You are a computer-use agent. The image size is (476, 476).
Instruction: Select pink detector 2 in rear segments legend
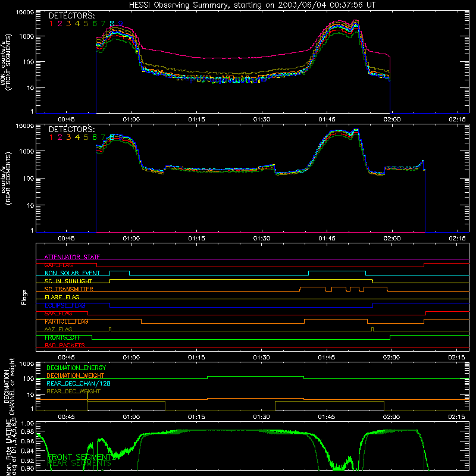[x=60, y=137]
